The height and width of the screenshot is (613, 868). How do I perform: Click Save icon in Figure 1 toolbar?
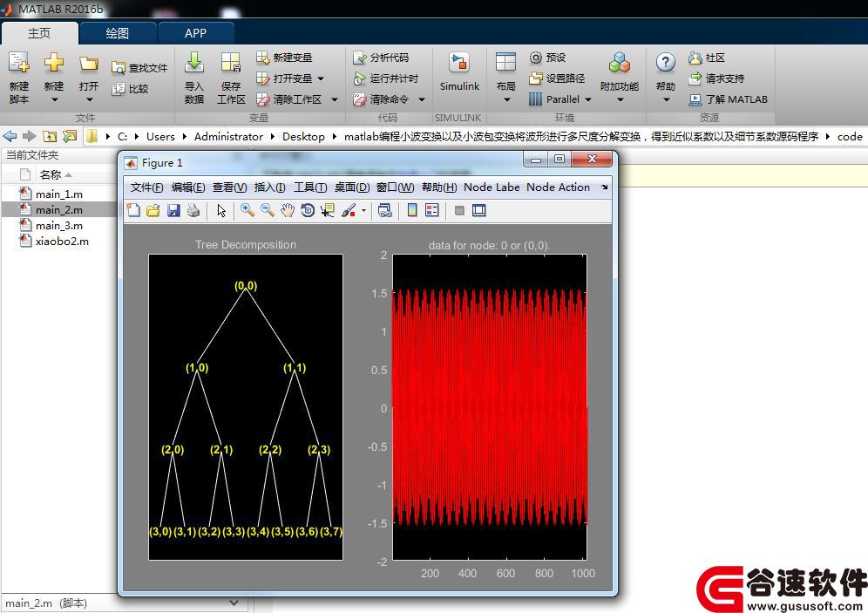173,210
